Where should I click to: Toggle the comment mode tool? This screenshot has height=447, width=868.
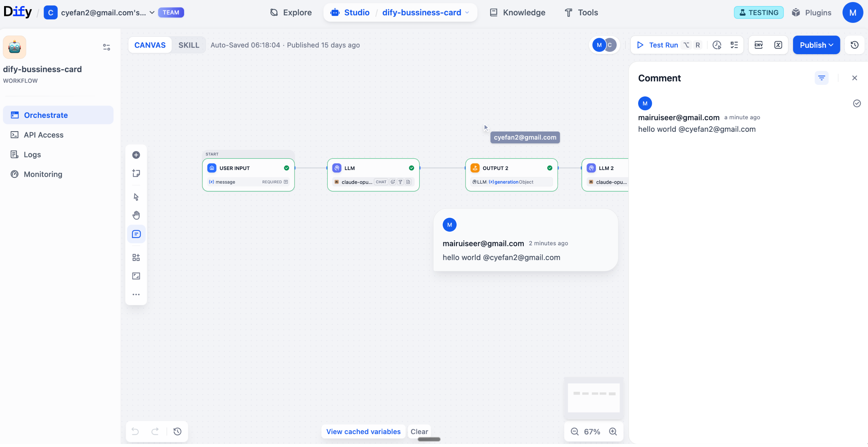pos(136,234)
